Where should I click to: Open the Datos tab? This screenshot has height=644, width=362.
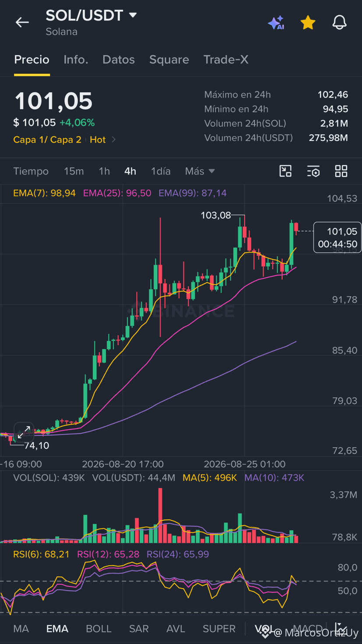pyautogui.click(x=119, y=59)
